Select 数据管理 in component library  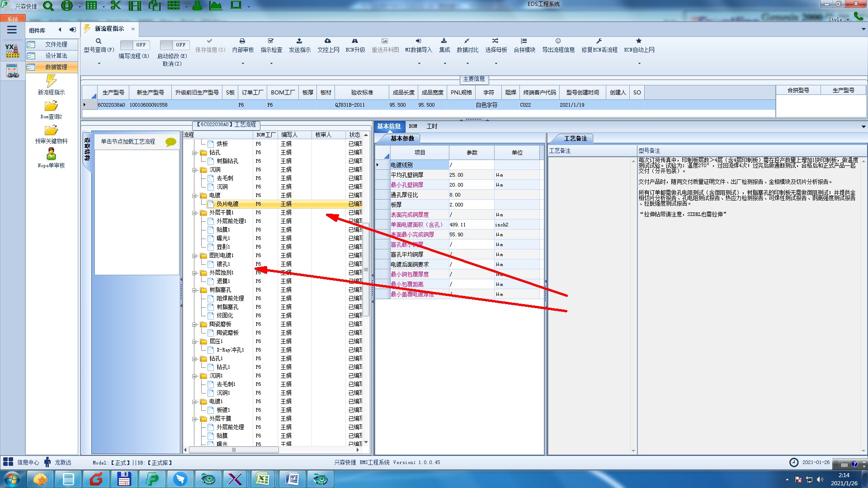pos(56,67)
